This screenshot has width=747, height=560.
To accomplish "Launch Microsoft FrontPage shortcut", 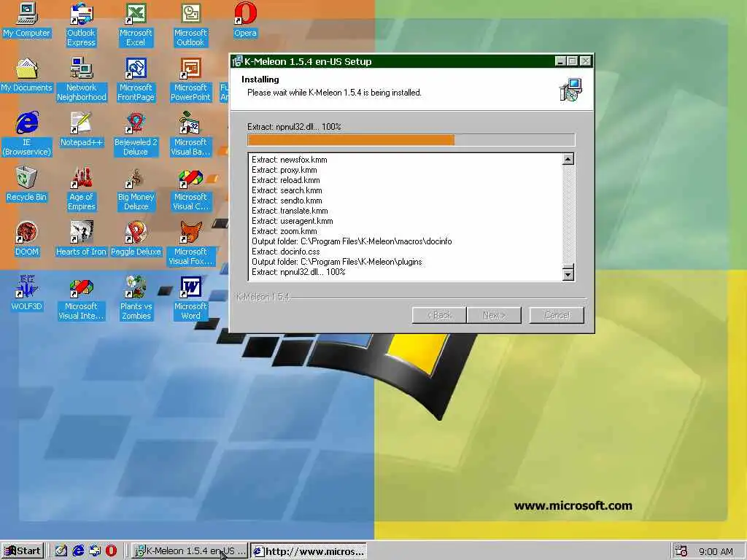I will point(136,79).
